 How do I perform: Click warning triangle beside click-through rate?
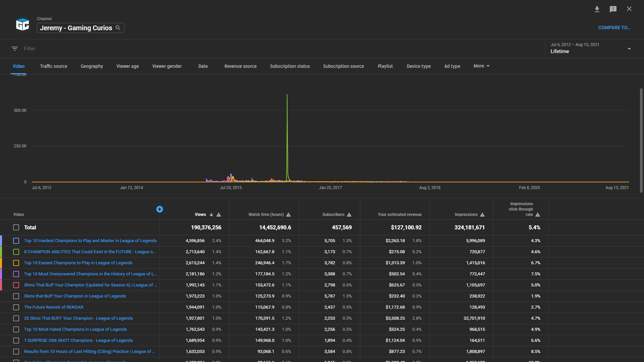(538, 215)
